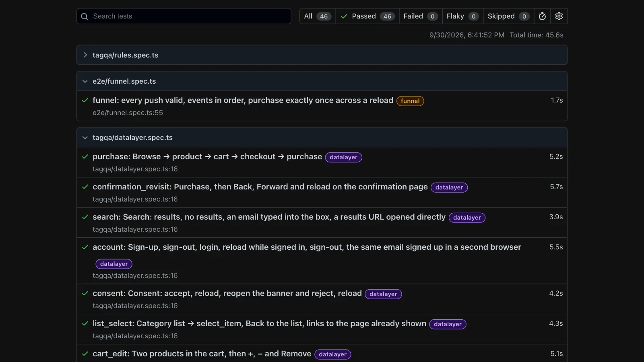Open the purchase Browse to product test

tap(207, 156)
